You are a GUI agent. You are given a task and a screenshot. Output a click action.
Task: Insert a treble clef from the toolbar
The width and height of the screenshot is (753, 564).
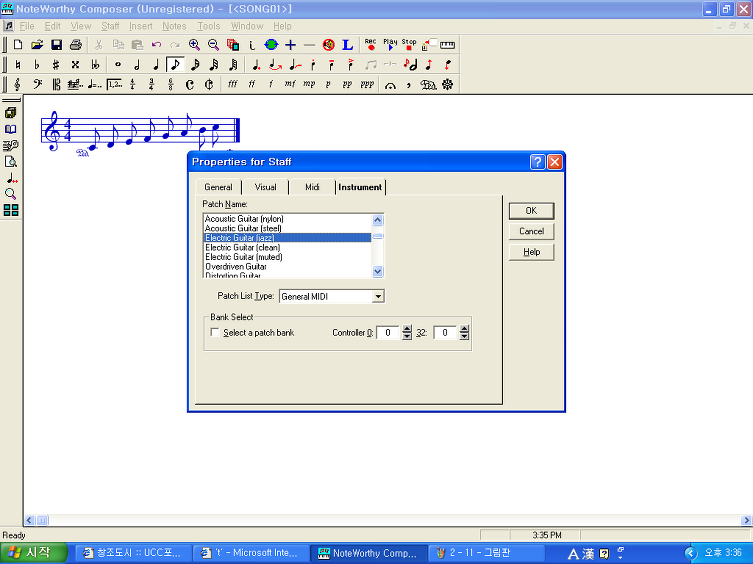pyautogui.click(x=18, y=85)
